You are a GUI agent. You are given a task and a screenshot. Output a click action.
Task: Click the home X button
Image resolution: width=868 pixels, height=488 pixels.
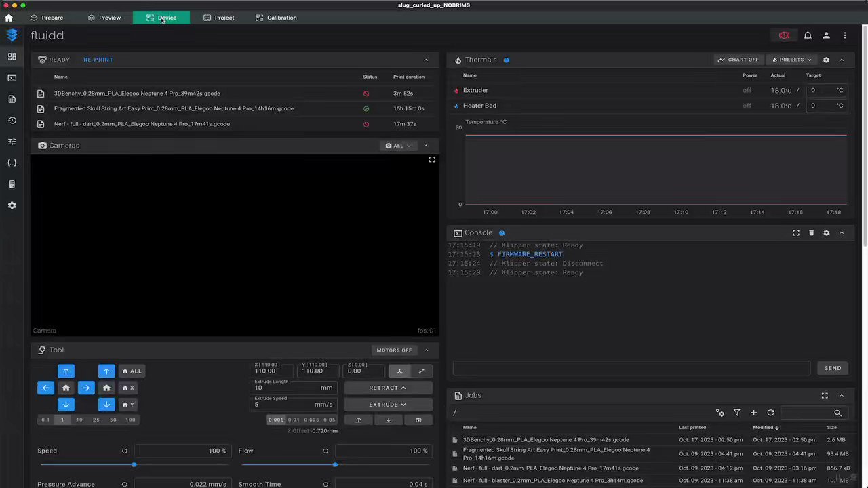click(x=128, y=388)
